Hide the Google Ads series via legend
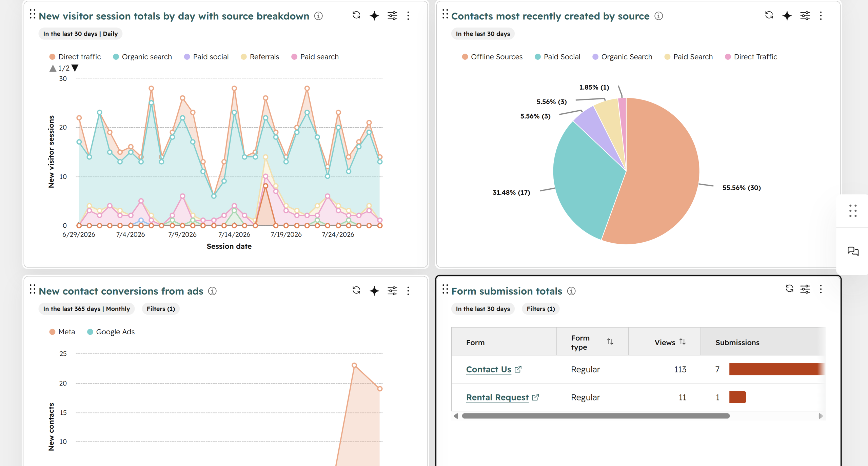Image resolution: width=868 pixels, height=466 pixels. (111, 332)
